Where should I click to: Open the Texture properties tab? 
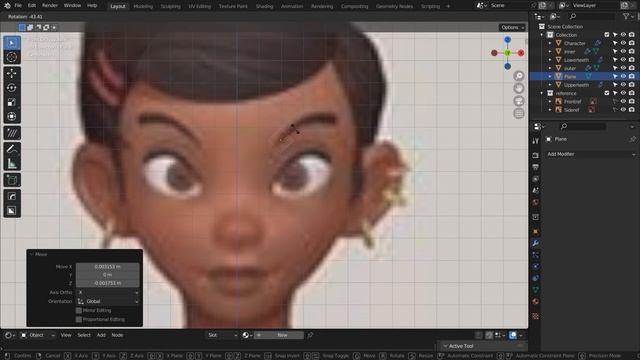(x=536, y=316)
